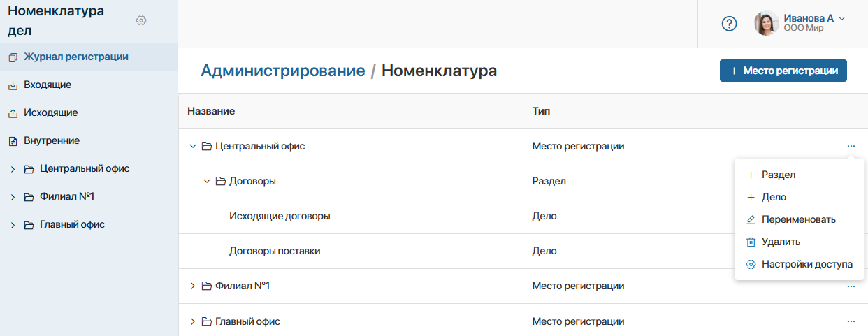868x336 pixels.
Task: Click Место регистрации type of Главный офис
Action: pos(578,321)
